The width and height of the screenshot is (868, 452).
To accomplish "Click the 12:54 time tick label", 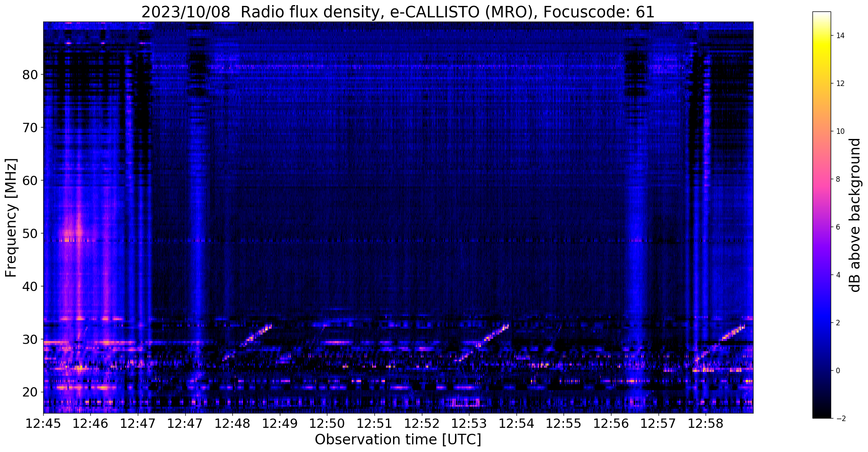I will tap(516, 423).
